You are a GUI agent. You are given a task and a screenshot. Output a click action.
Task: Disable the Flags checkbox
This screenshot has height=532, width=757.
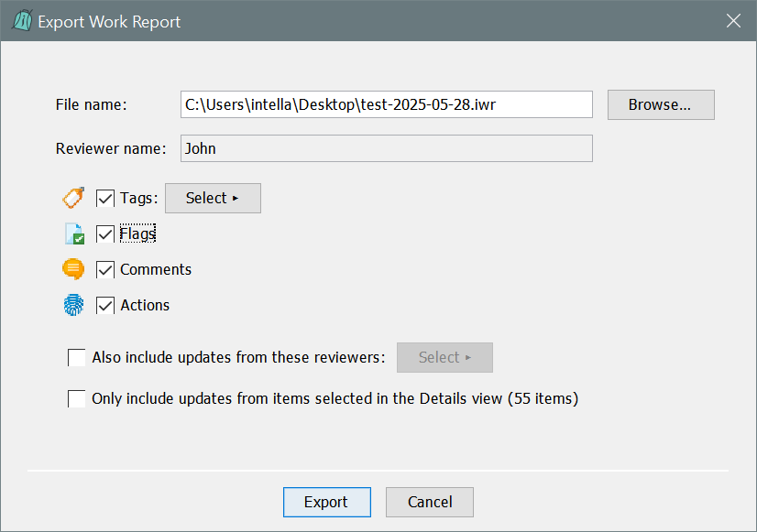105,233
